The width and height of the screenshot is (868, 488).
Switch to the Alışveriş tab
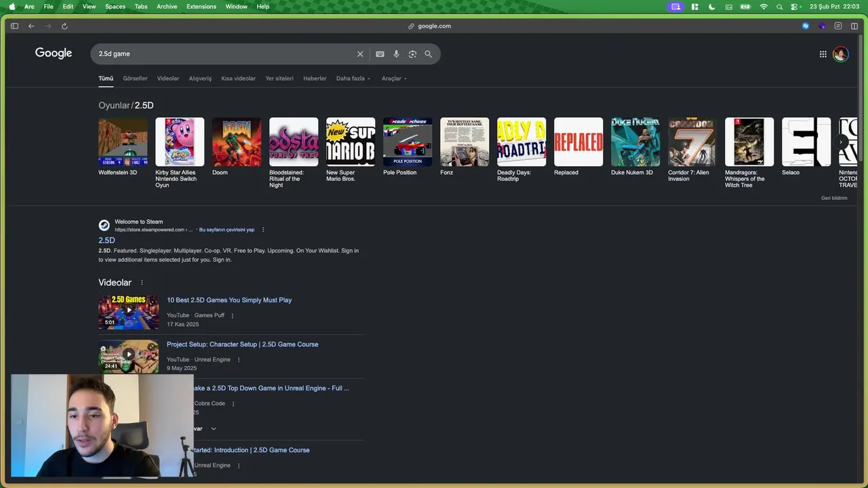point(200,79)
